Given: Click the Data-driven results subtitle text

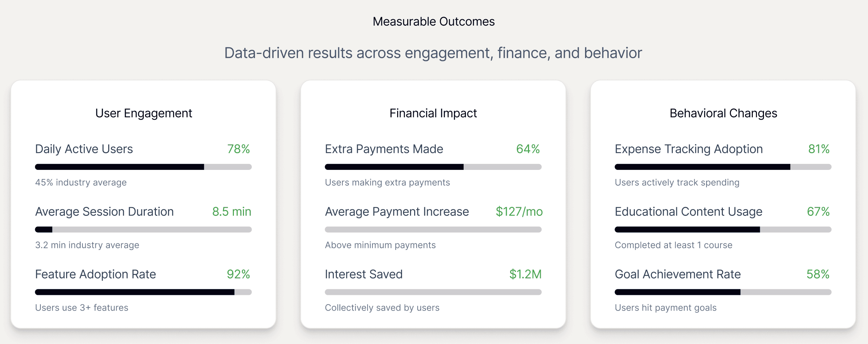Looking at the screenshot, I should pos(433,53).
